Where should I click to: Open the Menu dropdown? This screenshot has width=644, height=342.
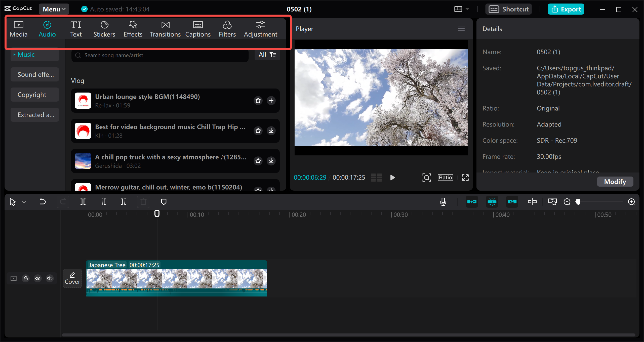(53, 9)
